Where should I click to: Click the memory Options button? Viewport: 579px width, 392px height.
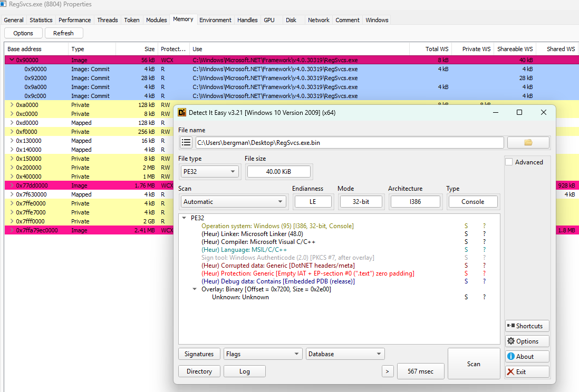tap(23, 33)
